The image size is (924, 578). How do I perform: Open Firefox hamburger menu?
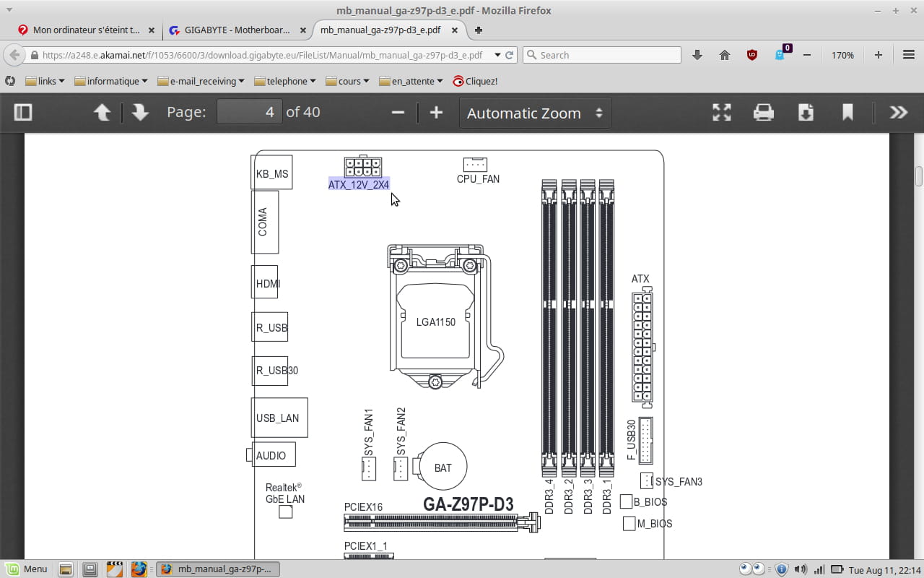click(x=909, y=55)
